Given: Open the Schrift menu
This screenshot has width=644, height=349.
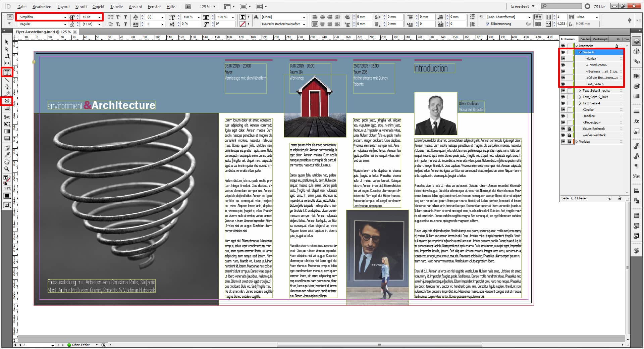Looking at the screenshot, I should [x=81, y=6].
